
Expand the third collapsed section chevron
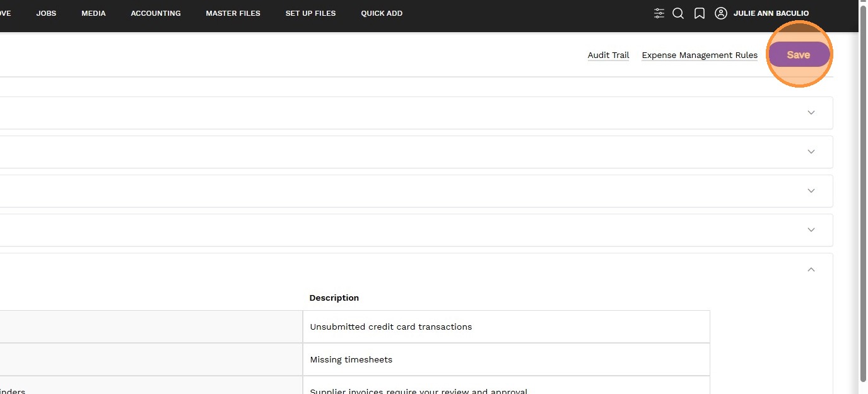[x=811, y=191]
